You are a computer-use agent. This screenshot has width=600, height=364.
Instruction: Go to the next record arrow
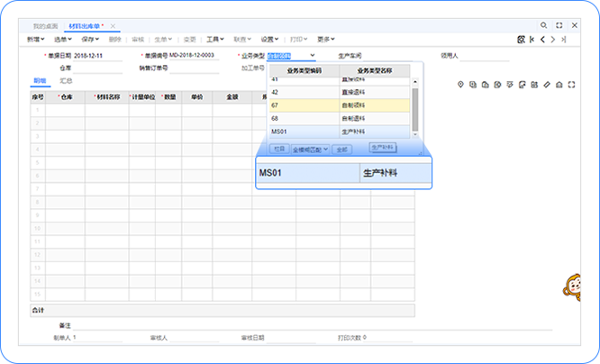click(x=553, y=40)
